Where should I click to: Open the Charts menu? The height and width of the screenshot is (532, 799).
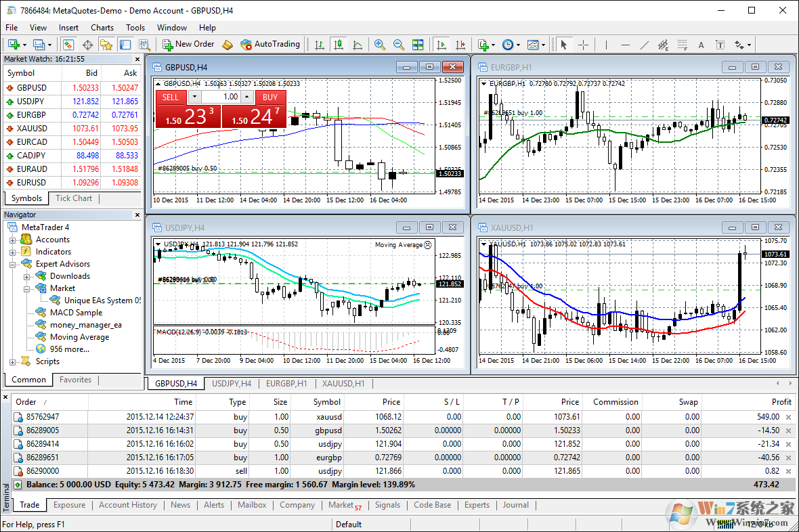click(102, 28)
